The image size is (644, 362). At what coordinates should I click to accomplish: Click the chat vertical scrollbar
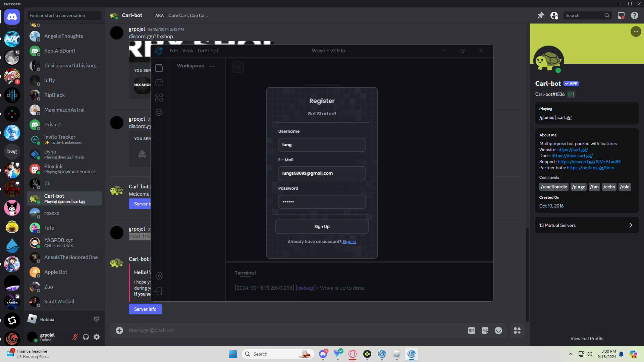coord(527,275)
